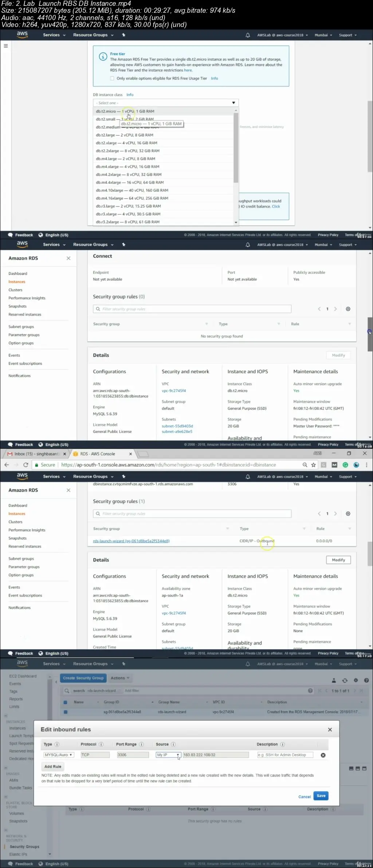The height and width of the screenshot is (868, 373).
Task: Refresh the EC2 security groups list
Action: point(345,680)
